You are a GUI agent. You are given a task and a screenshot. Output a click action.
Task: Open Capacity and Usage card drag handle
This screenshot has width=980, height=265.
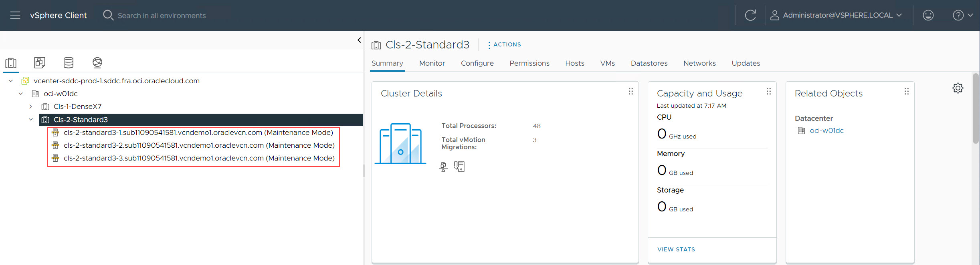tap(769, 91)
